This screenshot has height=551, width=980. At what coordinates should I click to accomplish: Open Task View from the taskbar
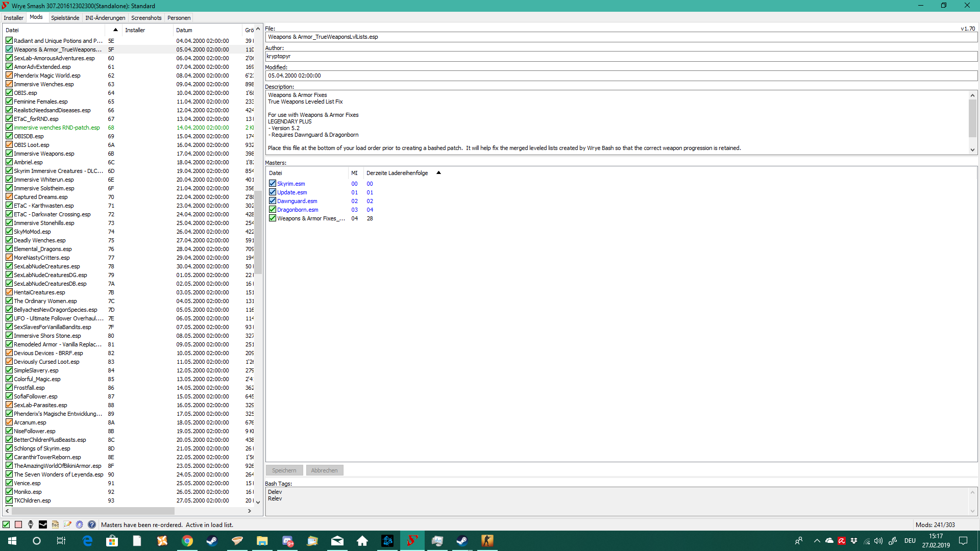click(x=61, y=541)
